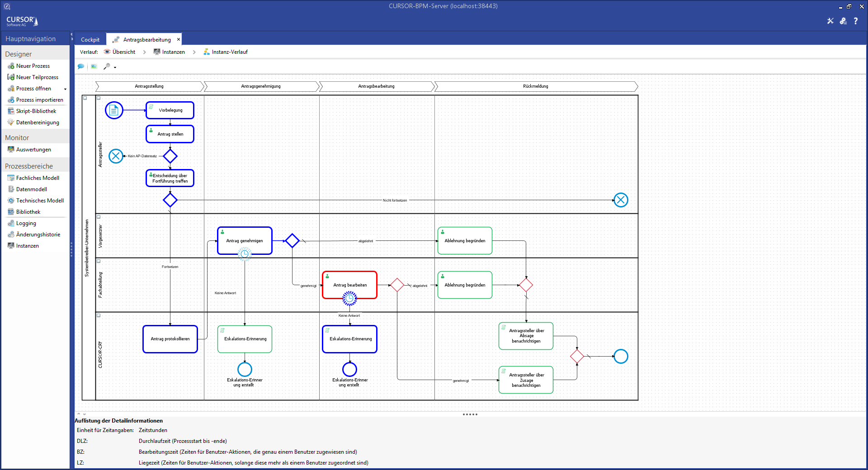This screenshot has width=868, height=470.
Task: Open Instanzen in the Verlauf breadcrumb
Action: point(173,52)
